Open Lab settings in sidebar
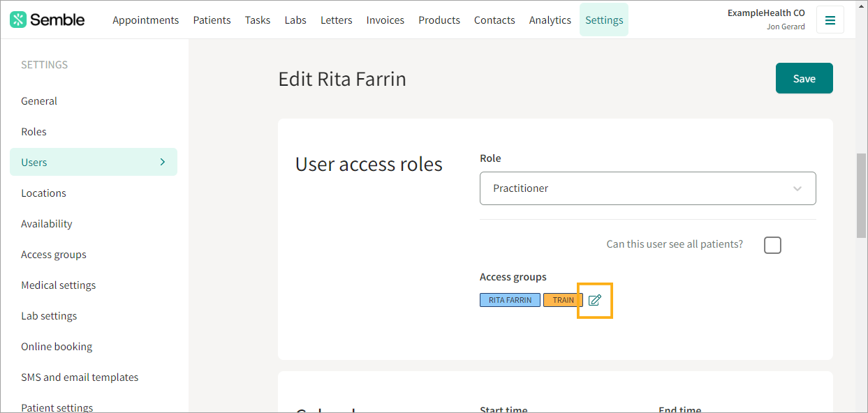The width and height of the screenshot is (868, 413). tap(49, 316)
